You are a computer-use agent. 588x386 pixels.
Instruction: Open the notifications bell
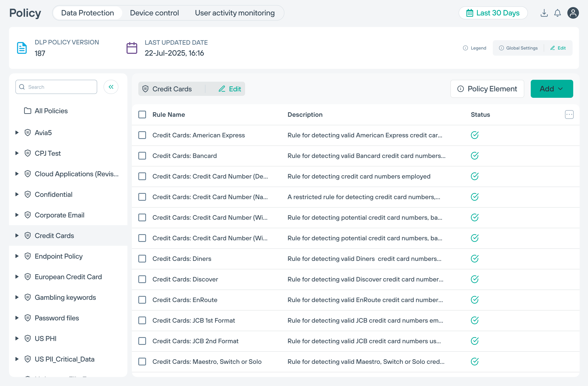[557, 13]
